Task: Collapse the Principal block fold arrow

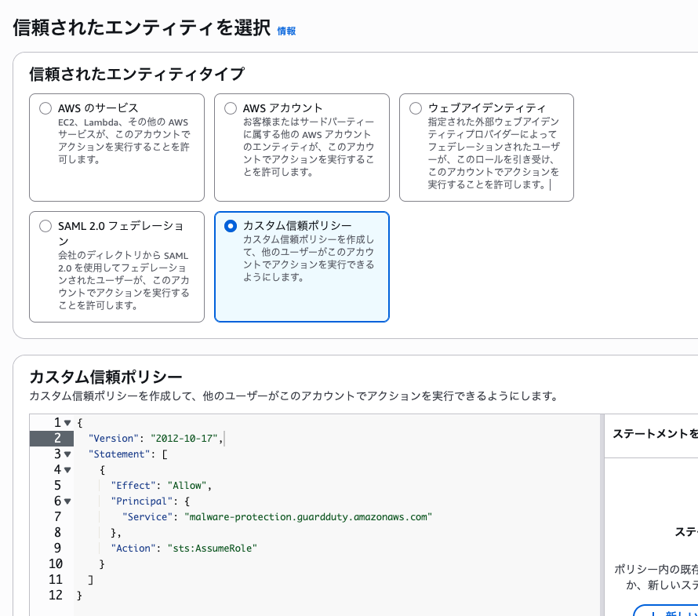Action: (67, 501)
